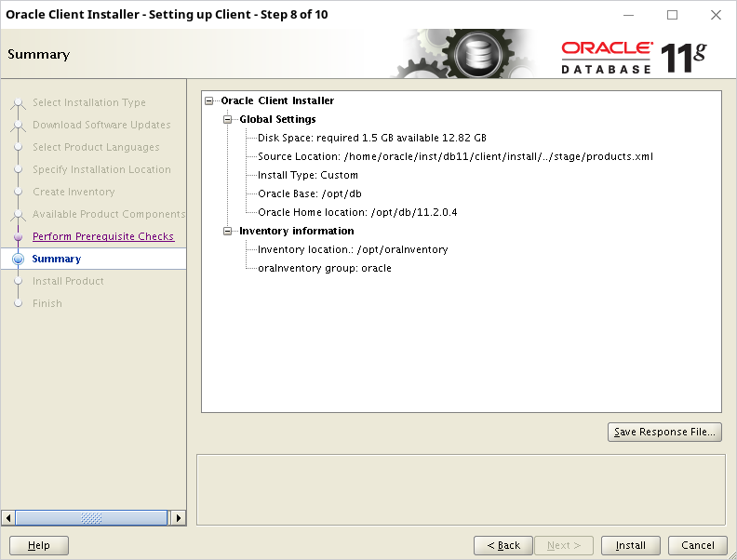The image size is (737, 560).
Task: Close the installer window
Action: point(716,15)
